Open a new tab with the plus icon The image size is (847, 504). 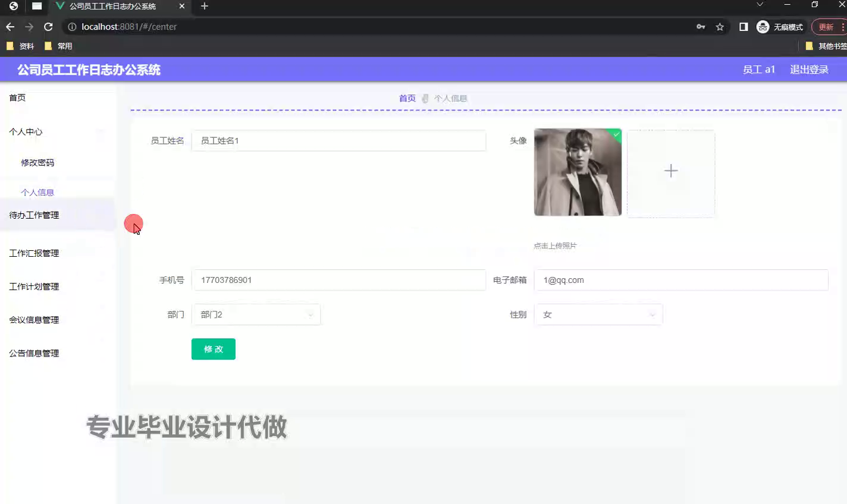[x=205, y=6]
